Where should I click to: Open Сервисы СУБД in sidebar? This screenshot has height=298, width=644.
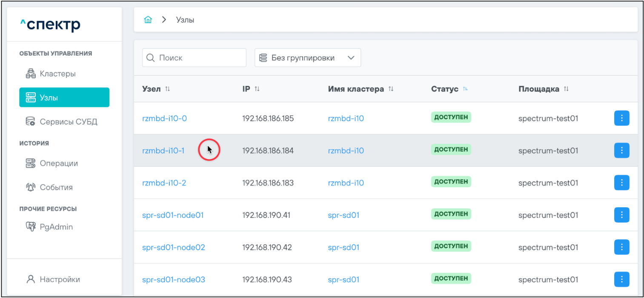point(68,122)
